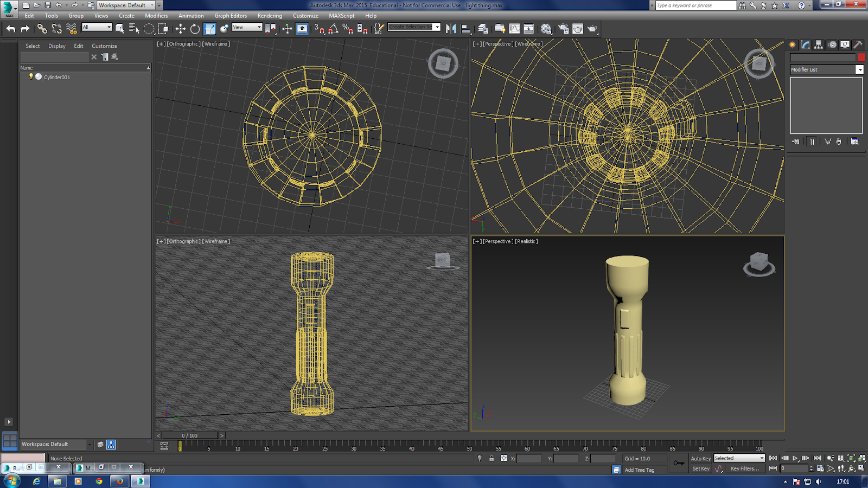Viewport: 868px width, 488px height.
Task: Activate the Select and Uniform Scale tool
Action: [x=210, y=29]
